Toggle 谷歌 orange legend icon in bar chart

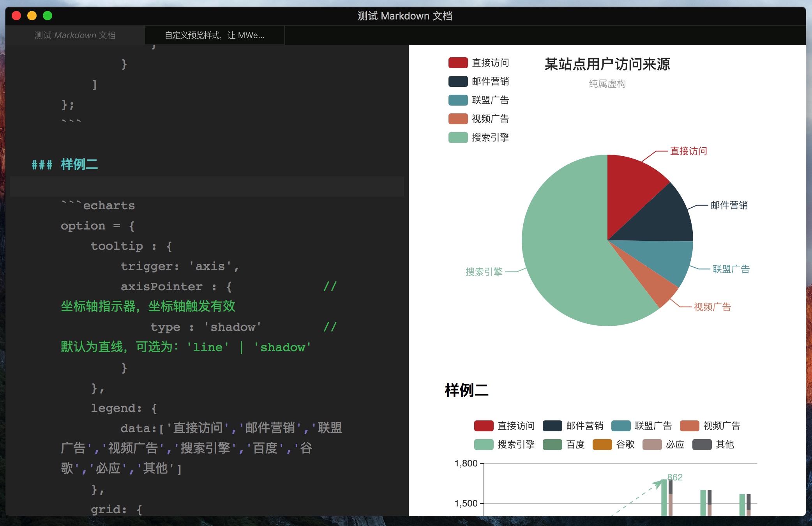click(602, 445)
